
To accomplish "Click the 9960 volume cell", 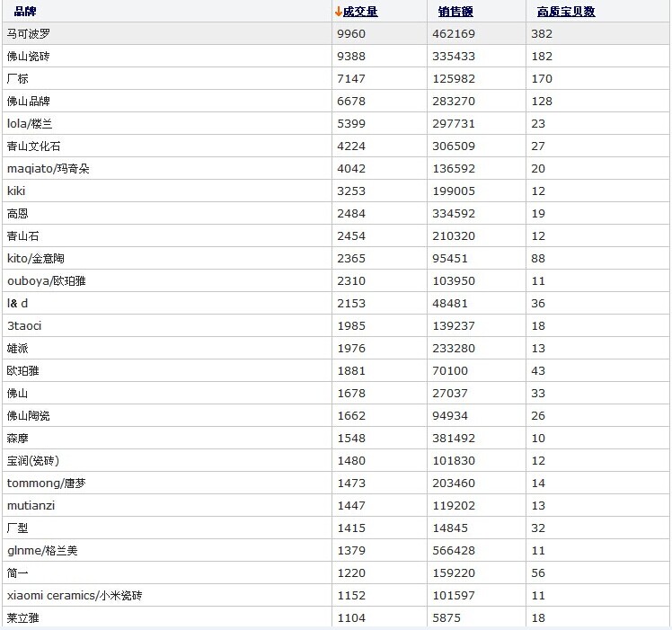I will click(x=351, y=34).
